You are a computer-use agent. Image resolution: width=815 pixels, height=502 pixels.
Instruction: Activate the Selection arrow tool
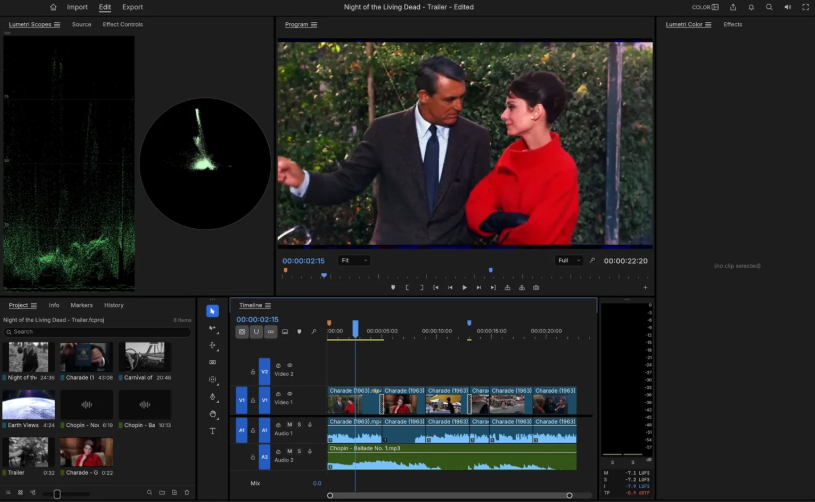click(213, 311)
